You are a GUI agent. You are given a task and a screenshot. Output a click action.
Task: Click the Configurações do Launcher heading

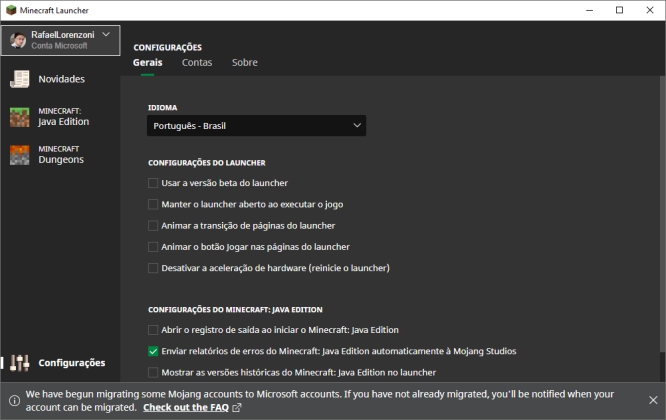207,163
